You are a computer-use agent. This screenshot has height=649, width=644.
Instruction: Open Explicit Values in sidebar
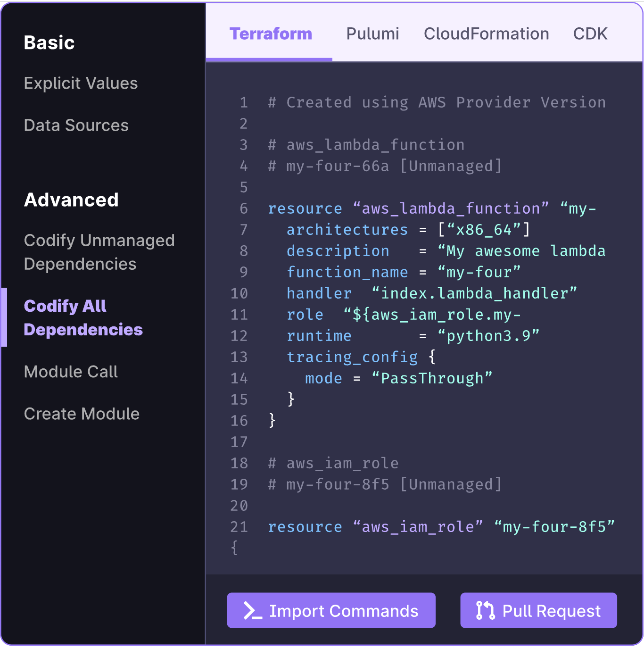click(x=81, y=83)
